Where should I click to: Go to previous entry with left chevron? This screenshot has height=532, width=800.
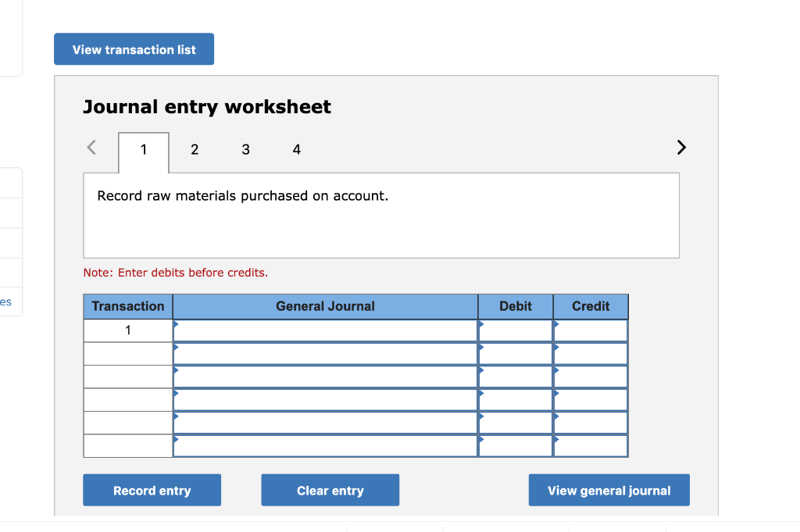(x=92, y=148)
